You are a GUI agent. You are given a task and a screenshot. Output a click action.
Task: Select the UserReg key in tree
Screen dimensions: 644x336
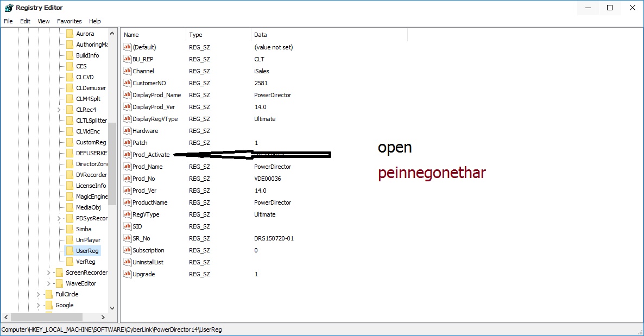87,251
